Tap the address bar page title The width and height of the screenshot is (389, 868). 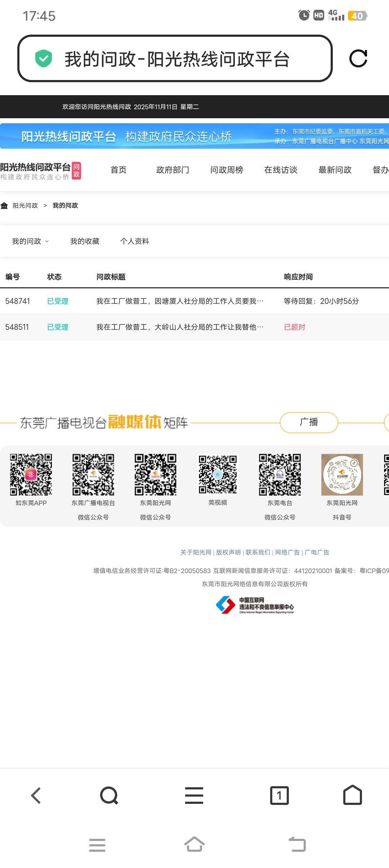[x=177, y=59]
